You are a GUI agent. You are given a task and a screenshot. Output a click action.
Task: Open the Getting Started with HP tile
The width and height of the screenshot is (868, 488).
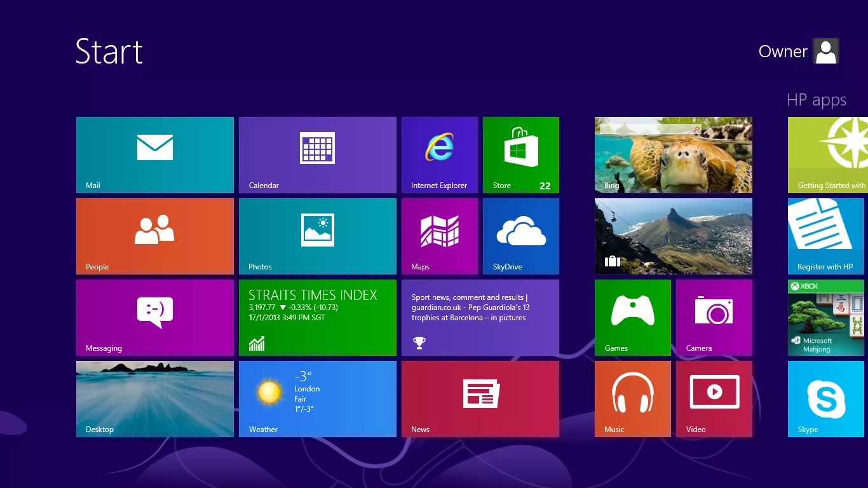click(x=828, y=155)
